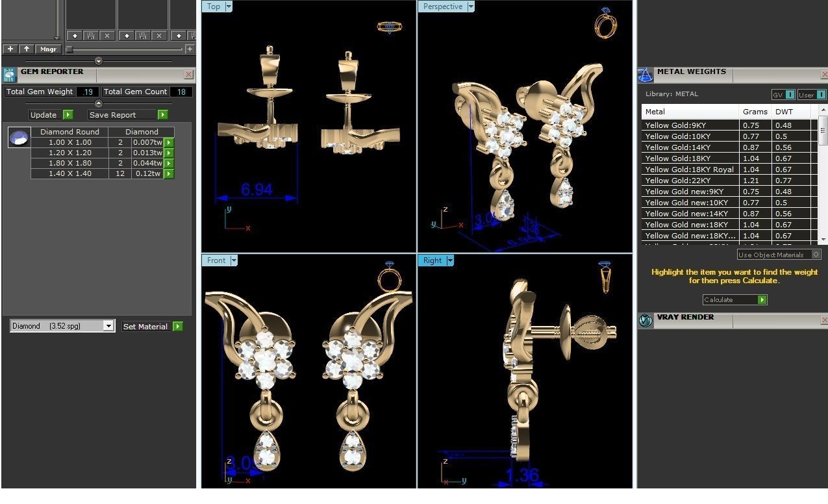The image size is (828, 504).
Task: Click the metal list scroll up arrow
Action: coord(823,110)
